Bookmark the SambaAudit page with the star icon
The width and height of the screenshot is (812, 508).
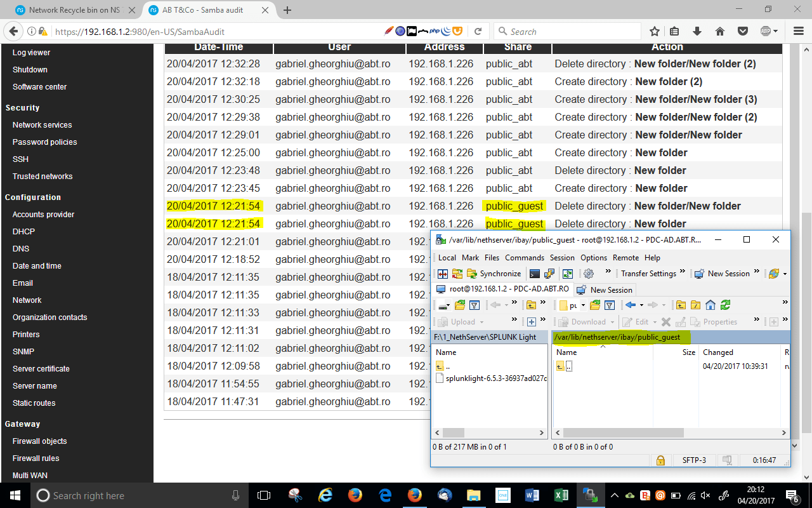click(x=654, y=30)
